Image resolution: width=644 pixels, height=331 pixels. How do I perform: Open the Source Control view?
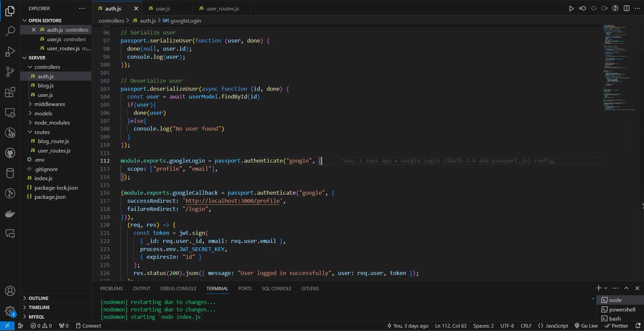pyautogui.click(x=10, y=72)
